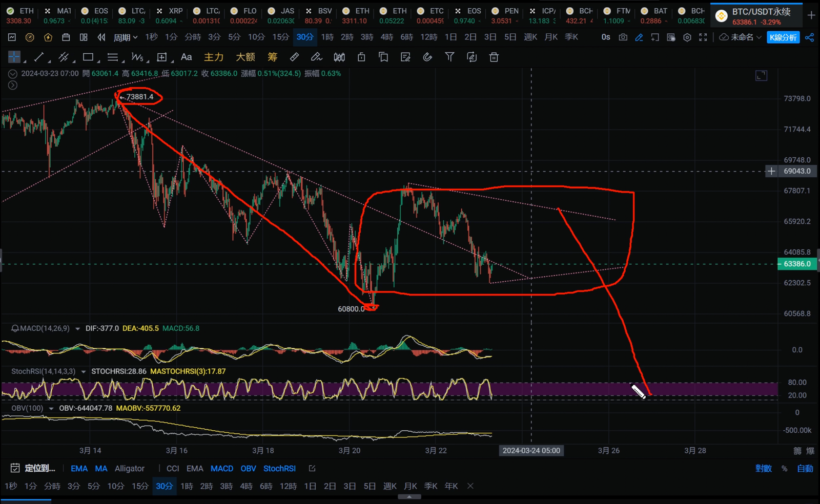Switch to the % percentage scale
This screenshot has height=504, width=820.
click(x=784, y=468)
